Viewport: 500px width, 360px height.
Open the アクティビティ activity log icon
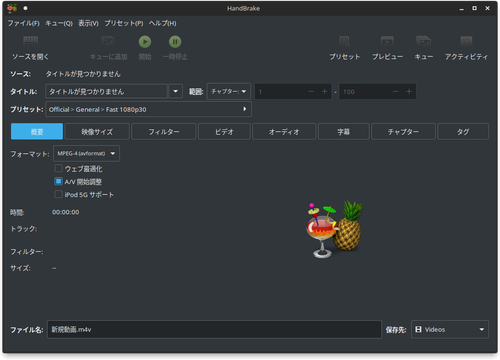(466, 41)
